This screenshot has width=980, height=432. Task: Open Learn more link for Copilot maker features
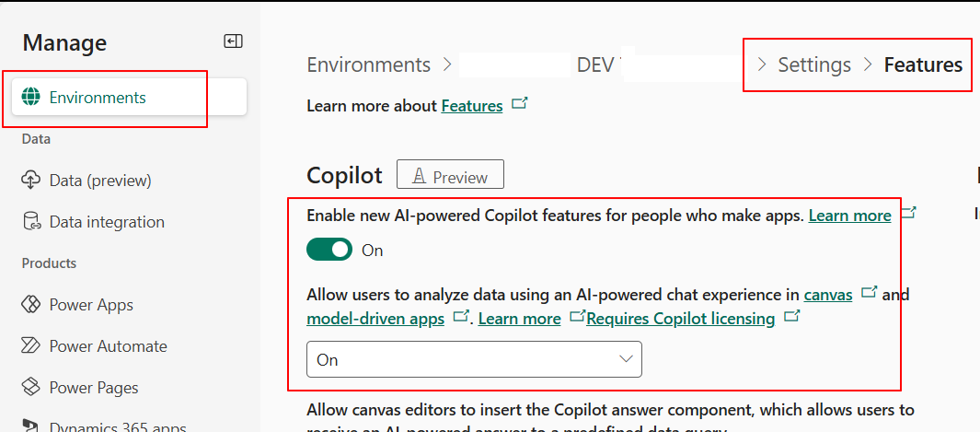[x=850, y=216]
